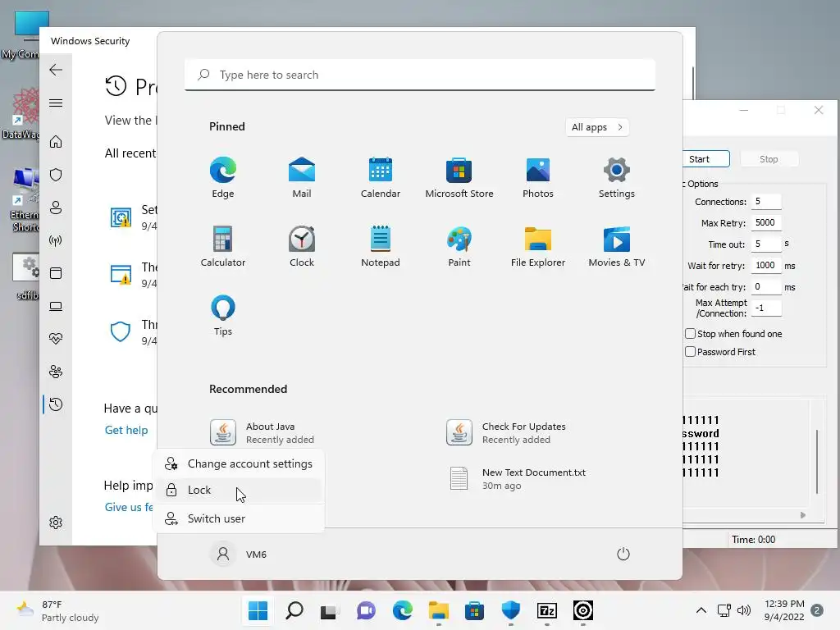Open the clock showing 12:39 PM
The width and height of the screenshot is (840, 630).
point(784,610)
